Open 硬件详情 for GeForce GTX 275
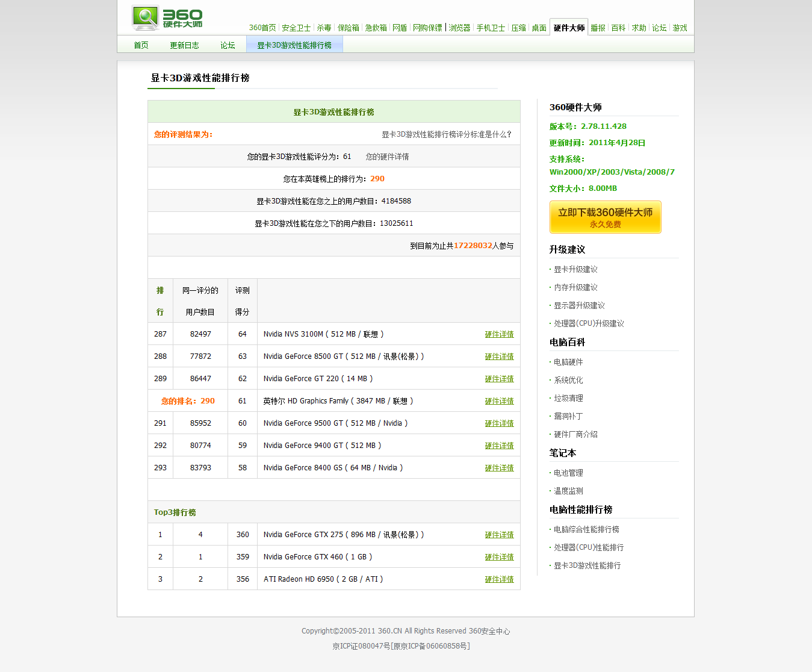812x672 pixels. (x=500, y=535)
